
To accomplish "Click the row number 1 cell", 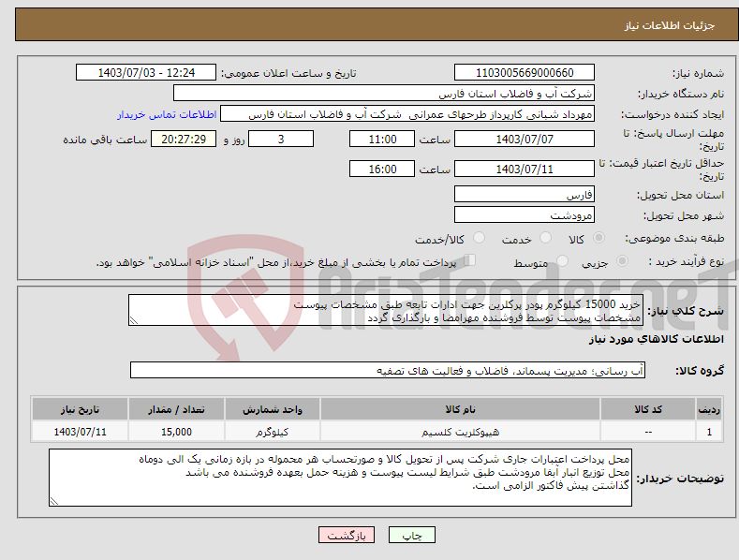I will coord(709,432).
